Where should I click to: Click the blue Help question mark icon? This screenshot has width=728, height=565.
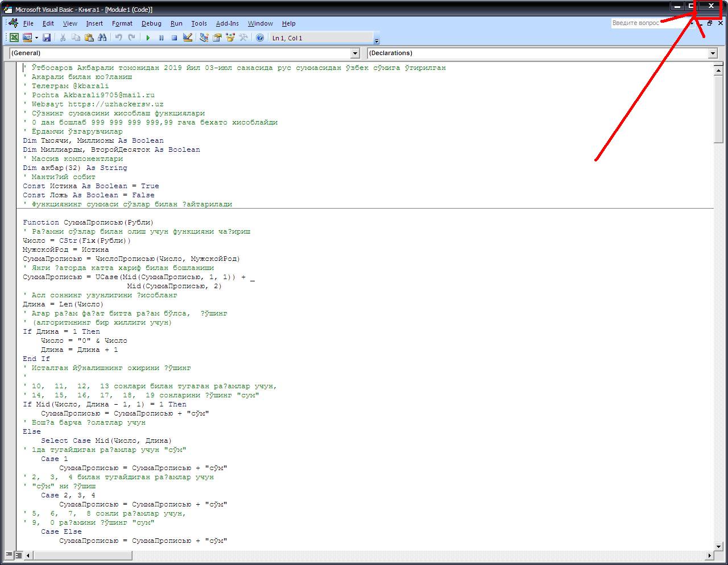tap(260, 38)
